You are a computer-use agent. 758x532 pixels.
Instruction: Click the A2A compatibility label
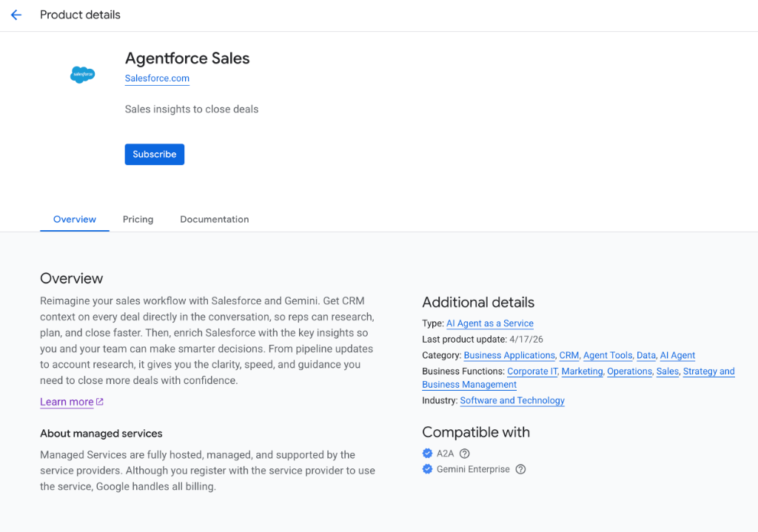tap(445, 454)
